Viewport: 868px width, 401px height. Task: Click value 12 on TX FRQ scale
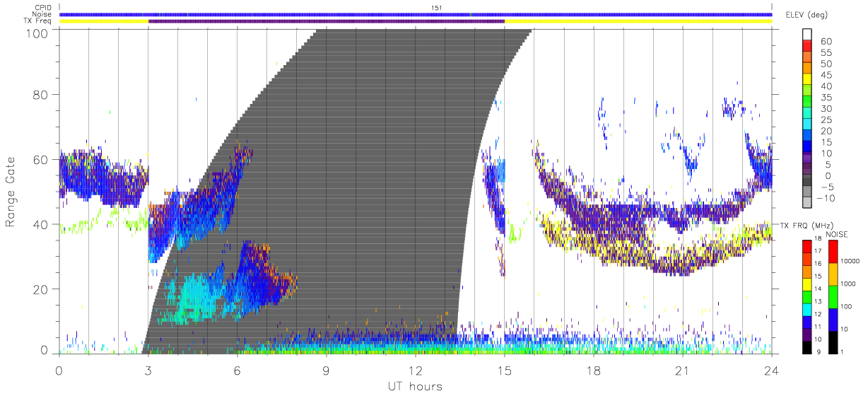point(819,315)
